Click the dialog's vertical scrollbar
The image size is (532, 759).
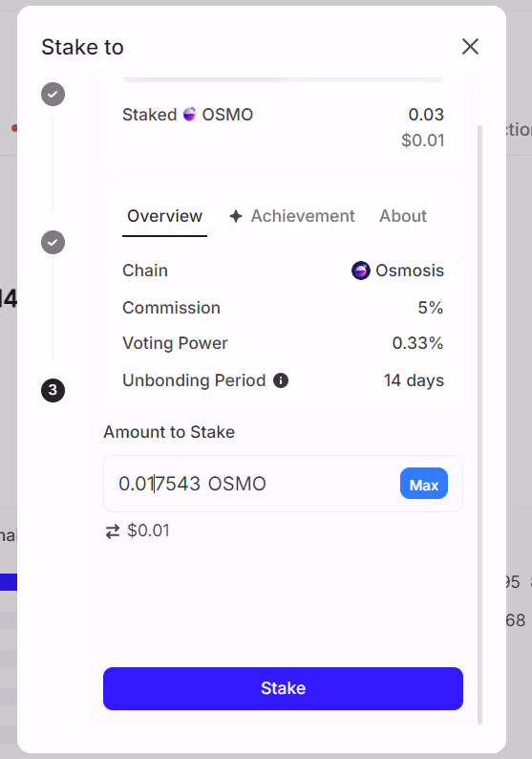tap(479, 424)
